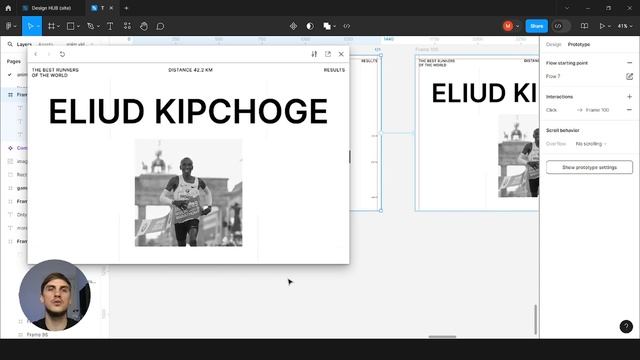640x360 pixels.
Task: Toggle Dev Mode switch
Action: click(x=561, y=26)
